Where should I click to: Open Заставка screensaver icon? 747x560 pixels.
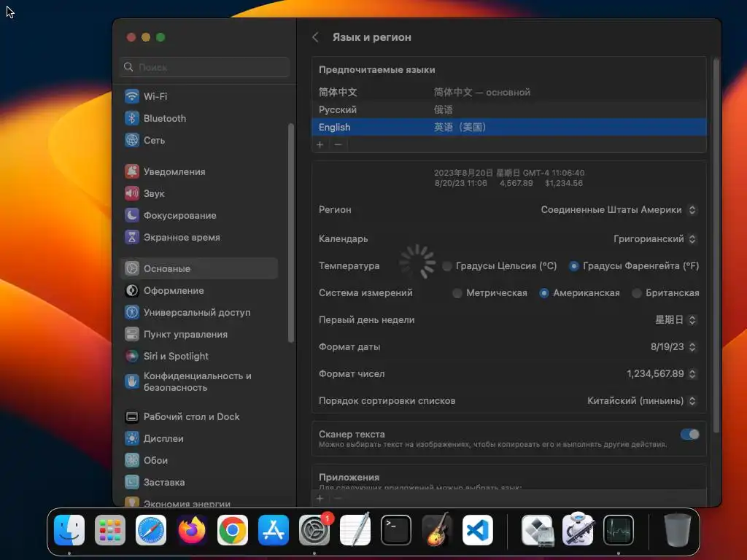132,483
